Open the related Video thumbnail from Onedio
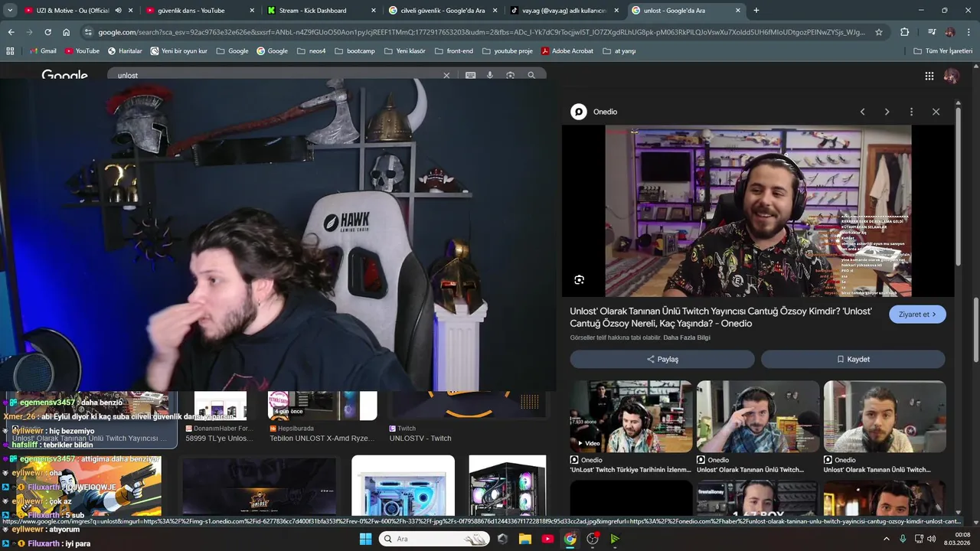Viewport: 980px width, 551px height. click(631, 416)
